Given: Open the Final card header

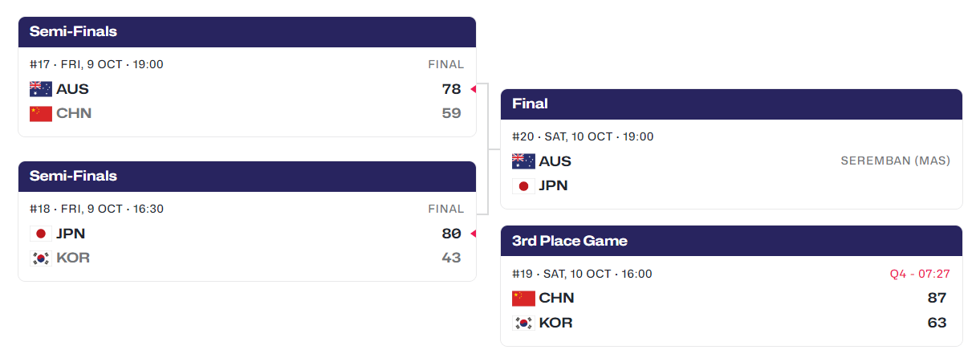Looking at the screenshot, I should coord(731,104).
